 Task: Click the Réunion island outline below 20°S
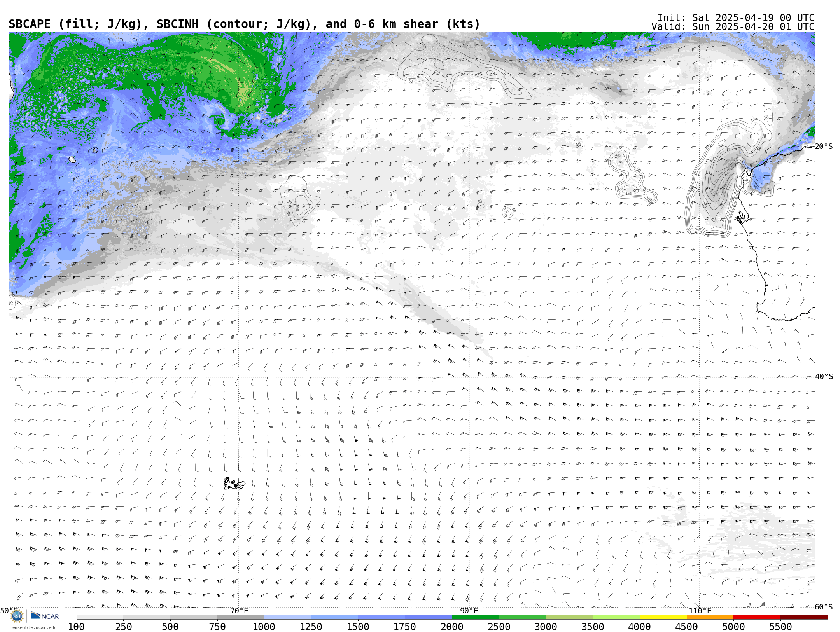click(72, 159)
